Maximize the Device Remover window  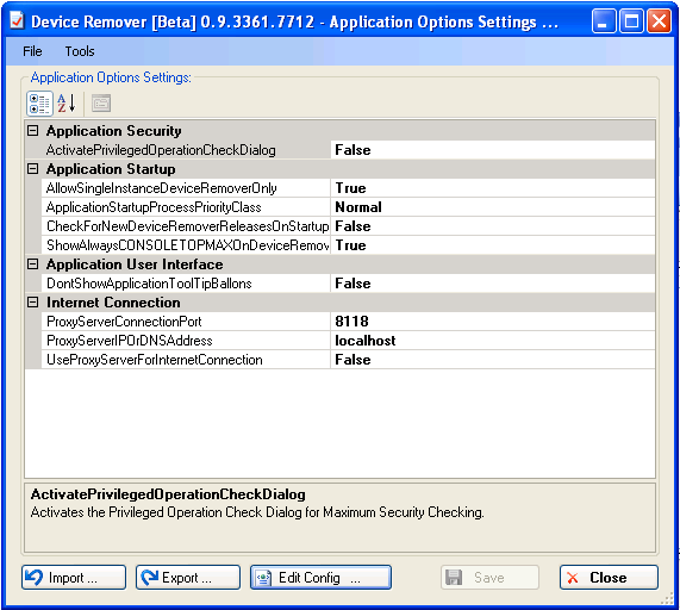pyautogui.click(x=631, y=21)
